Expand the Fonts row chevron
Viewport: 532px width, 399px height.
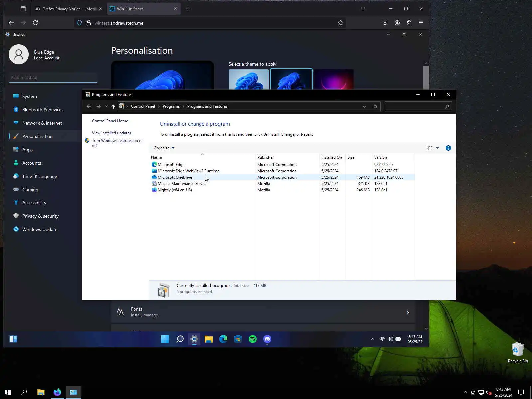[408, 312]
